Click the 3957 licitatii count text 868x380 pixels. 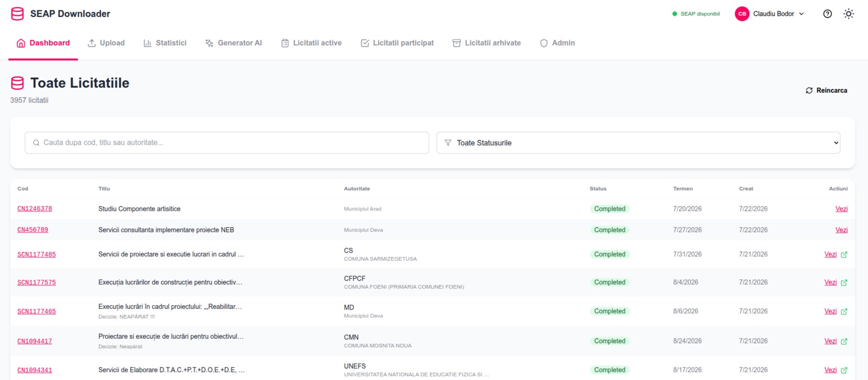(x=29, y=100)
